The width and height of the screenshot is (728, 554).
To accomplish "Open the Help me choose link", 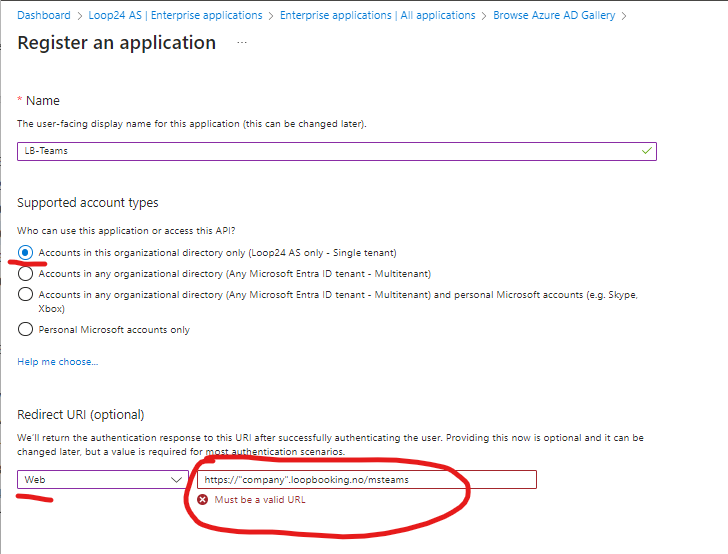I will pyautogui.click(x=58, y=362).
